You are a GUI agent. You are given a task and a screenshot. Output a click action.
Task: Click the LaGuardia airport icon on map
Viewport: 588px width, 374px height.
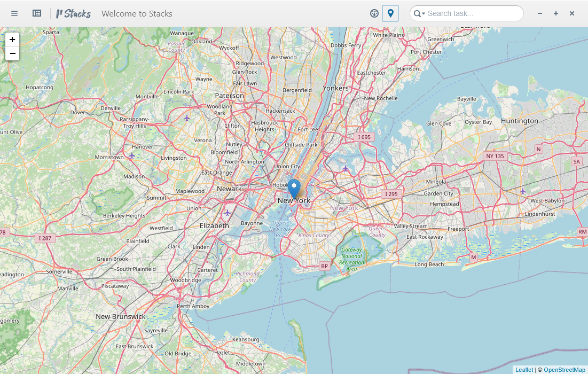(346, 169)
